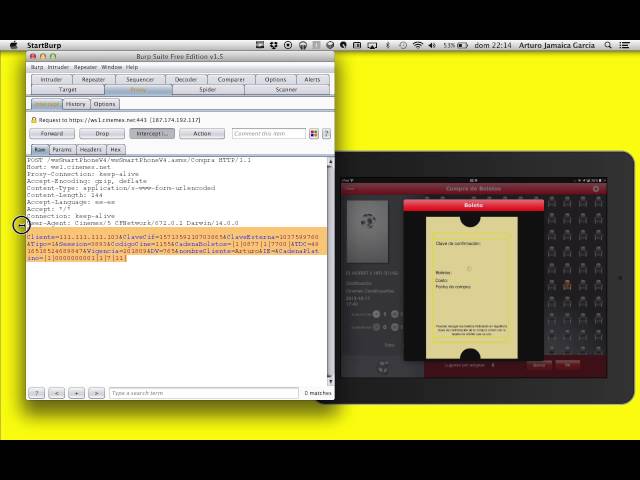Open the AirPlay display menu

pyautogui.click(x=372, y=45)
